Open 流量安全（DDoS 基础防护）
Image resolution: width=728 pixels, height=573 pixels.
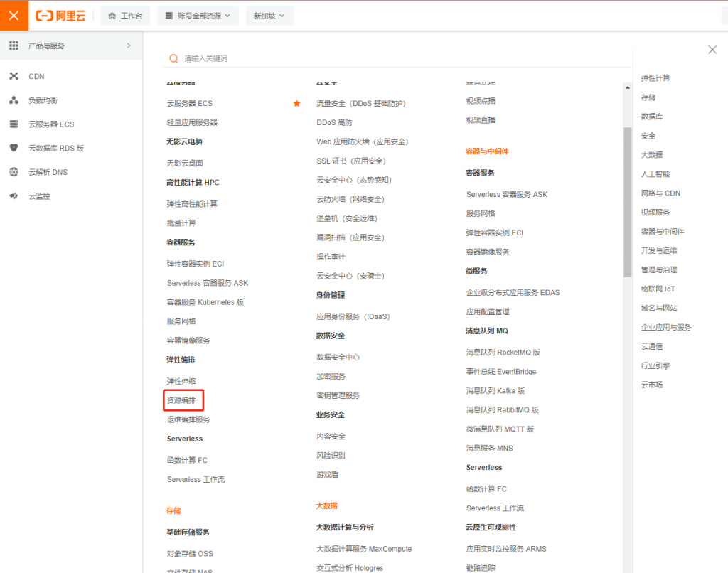[361, 103]
